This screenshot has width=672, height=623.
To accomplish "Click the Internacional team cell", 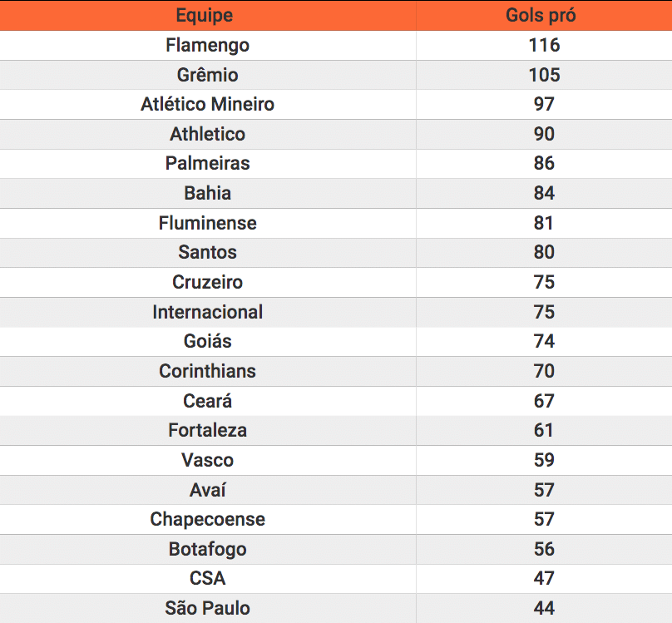I will tap(207, 312).
